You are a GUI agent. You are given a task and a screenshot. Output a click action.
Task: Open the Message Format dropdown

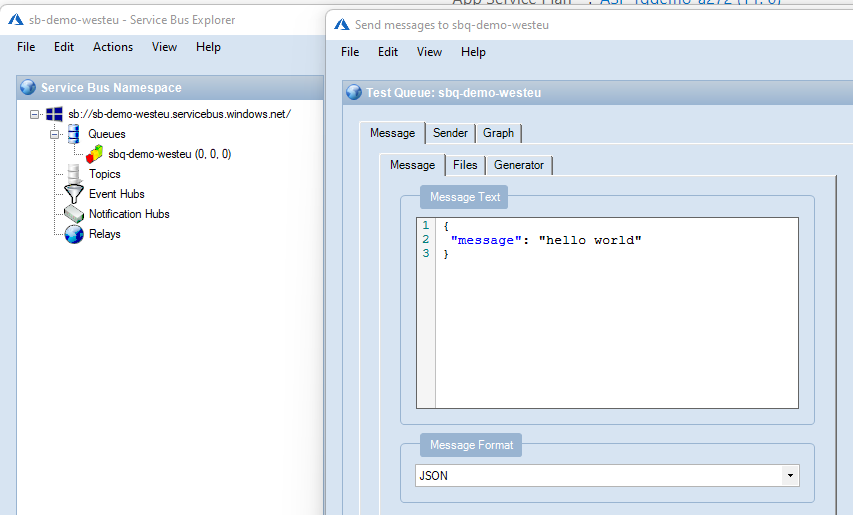(789, 476)
